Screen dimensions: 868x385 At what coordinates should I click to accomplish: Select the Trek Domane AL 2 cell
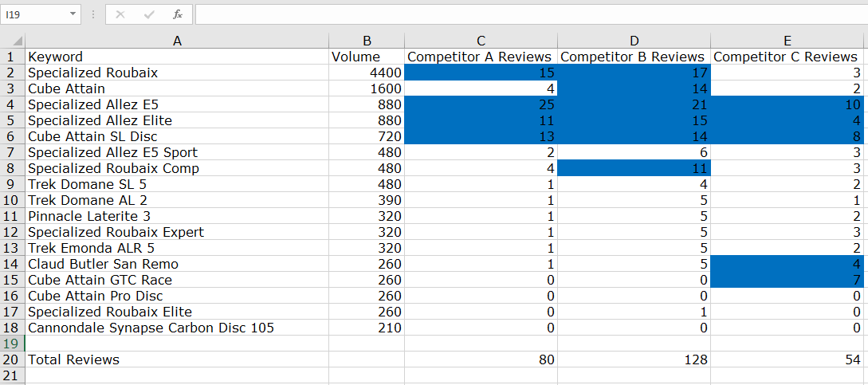(x=177, y=200)
